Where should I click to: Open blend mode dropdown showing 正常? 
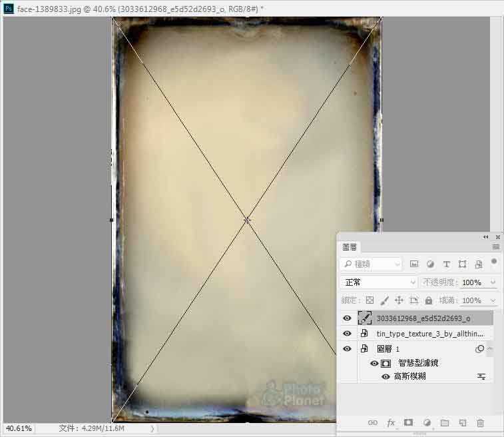(x=379, y=282)
